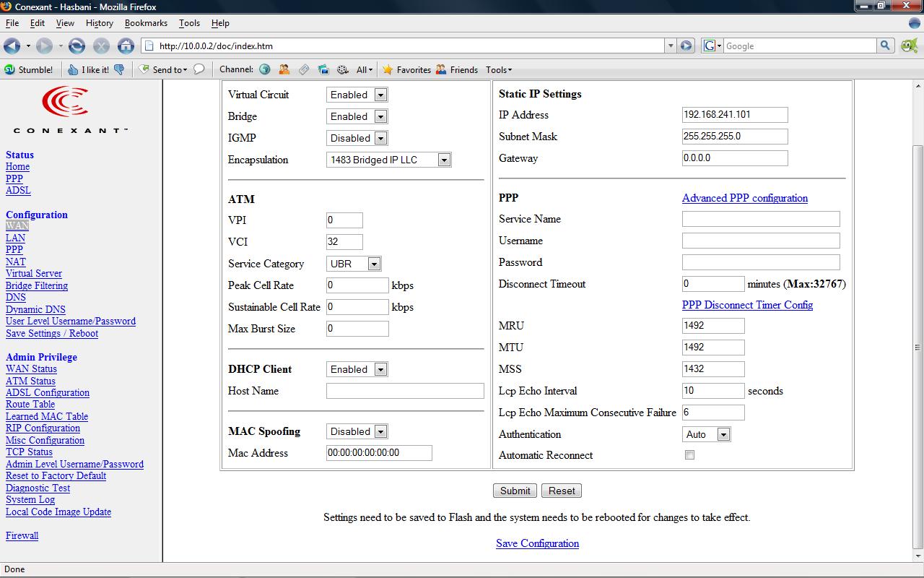
Task: Open the Service Category UBR dropdown
Action: pos(354,264)
